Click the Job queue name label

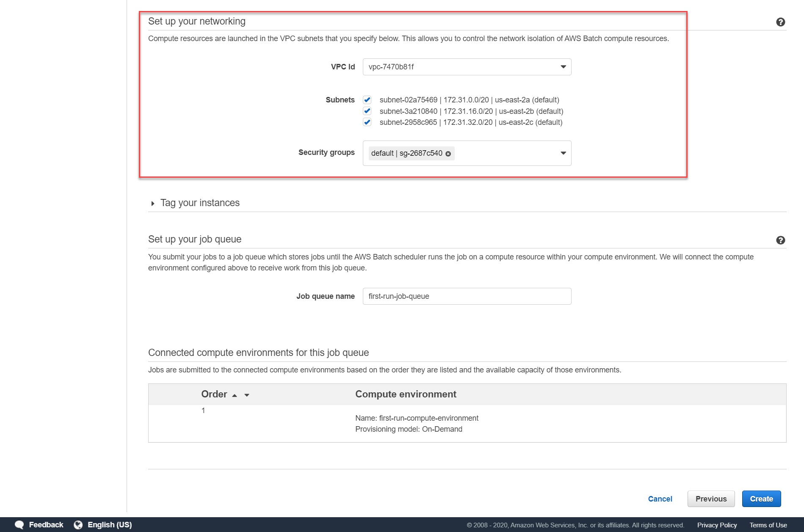326,296
